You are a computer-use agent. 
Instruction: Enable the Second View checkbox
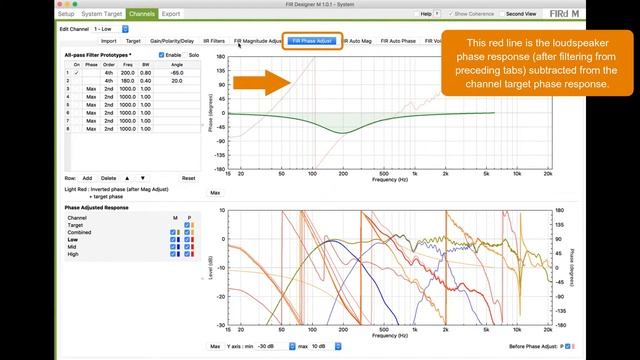point(502,14)
